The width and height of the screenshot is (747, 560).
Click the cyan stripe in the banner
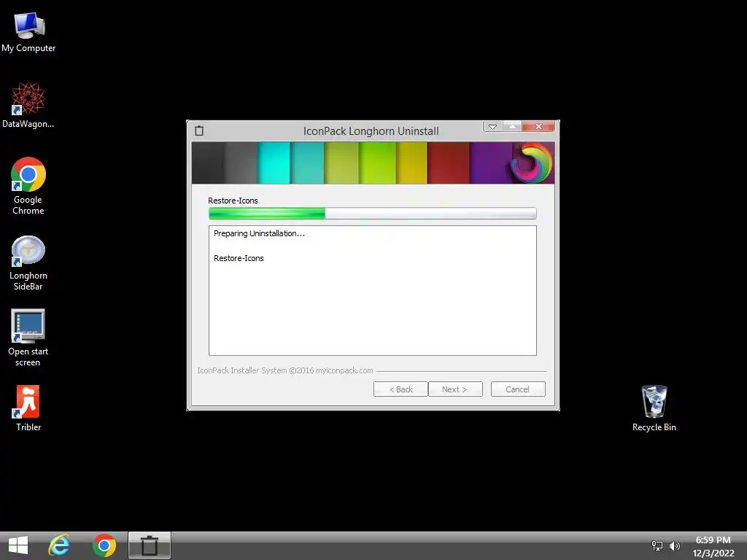[x=274, y=163]
